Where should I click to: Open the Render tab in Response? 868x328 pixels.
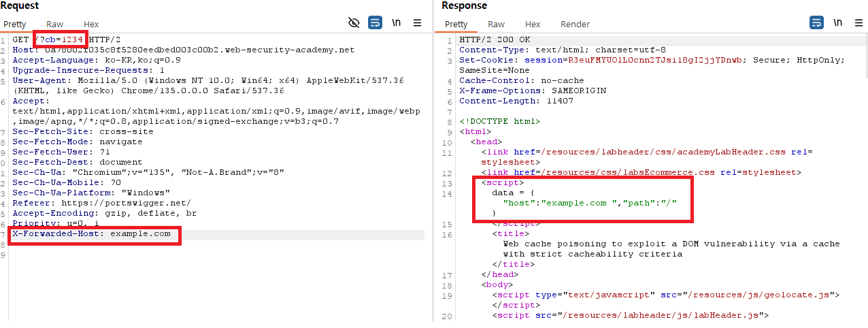click(x=575, y=24)
